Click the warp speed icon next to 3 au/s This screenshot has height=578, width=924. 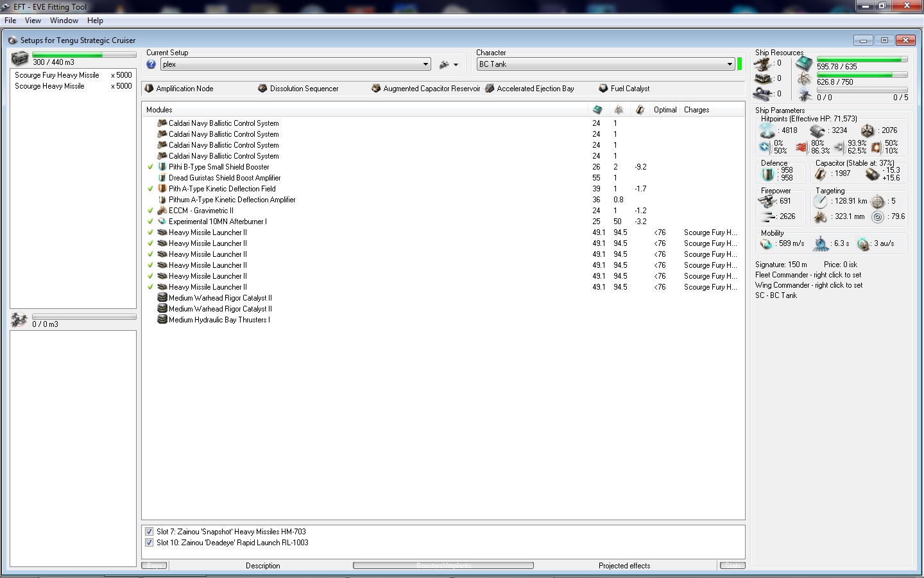point(864,244)
